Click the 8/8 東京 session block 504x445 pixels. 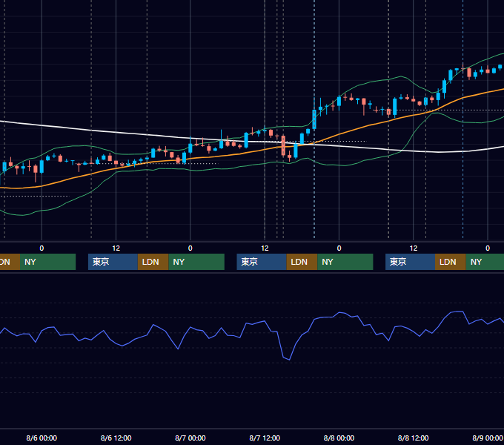[x=410, y=262]
